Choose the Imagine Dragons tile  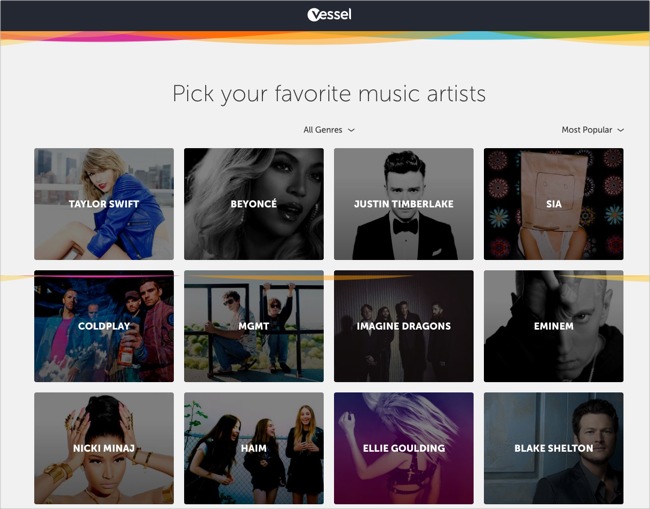(404, 326)
